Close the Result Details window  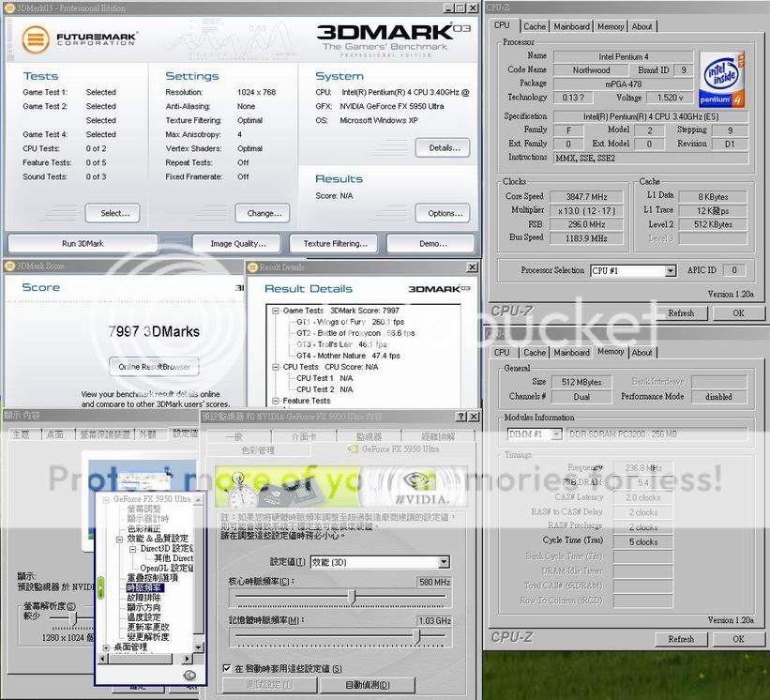(472, 267)
